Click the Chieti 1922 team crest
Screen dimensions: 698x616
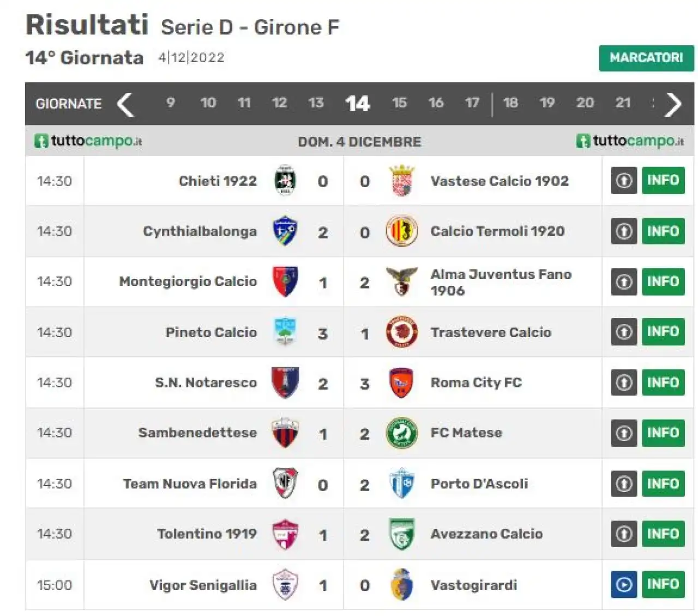point(285,181)
